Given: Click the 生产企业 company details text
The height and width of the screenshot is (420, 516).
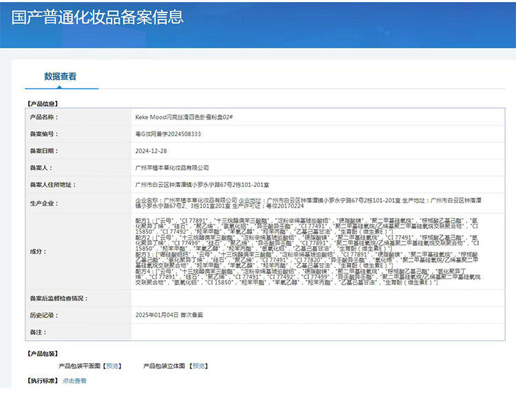Looking at the screenshot, I should (309, 203).
